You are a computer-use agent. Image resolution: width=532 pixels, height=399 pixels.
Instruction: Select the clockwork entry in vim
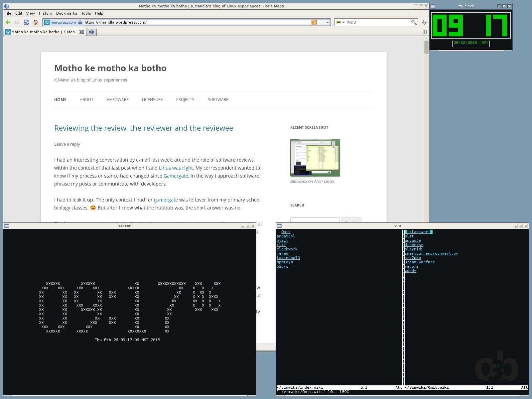(x=287, y=249)
